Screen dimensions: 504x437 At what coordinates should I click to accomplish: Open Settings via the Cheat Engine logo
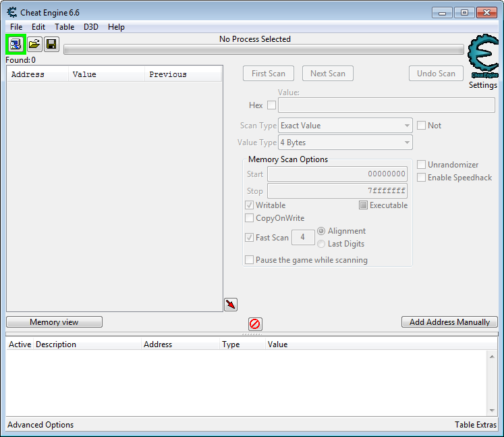[483, 57]
